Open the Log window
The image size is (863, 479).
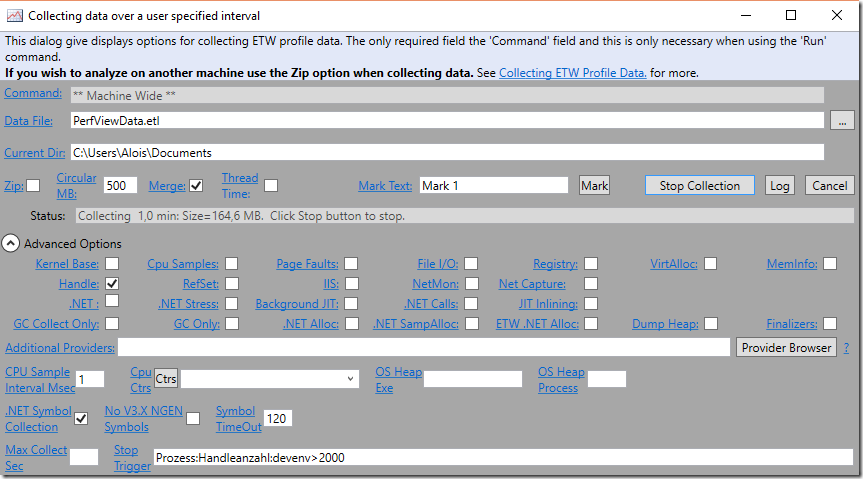click(779, 186)
